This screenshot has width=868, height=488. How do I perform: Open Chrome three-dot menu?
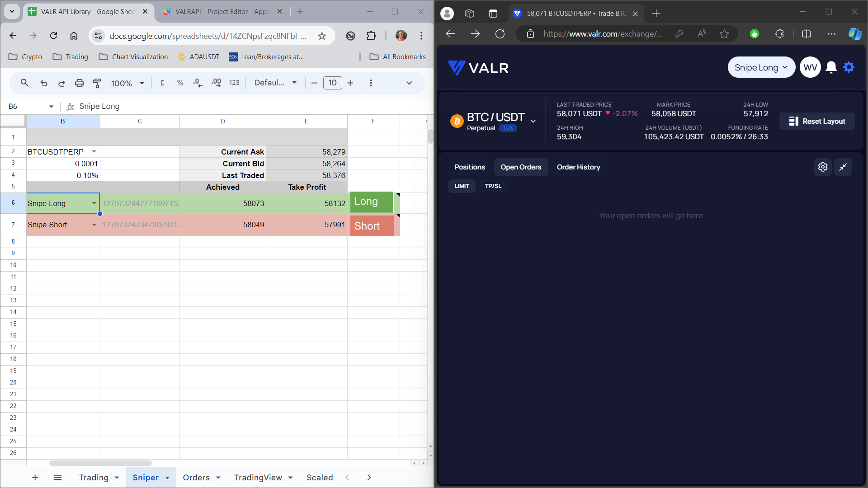coord(421,36)
